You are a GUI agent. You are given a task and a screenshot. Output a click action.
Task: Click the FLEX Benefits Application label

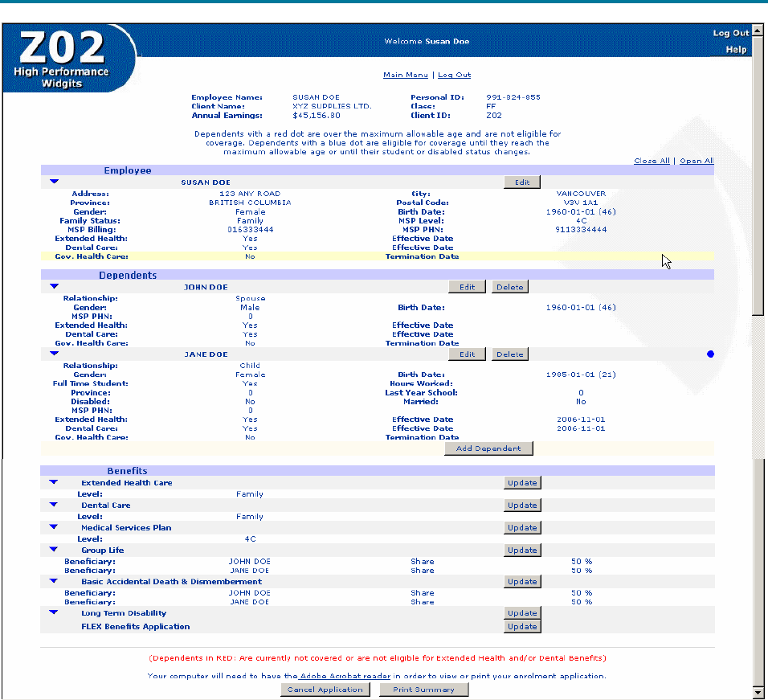click(x=135, y=627)
